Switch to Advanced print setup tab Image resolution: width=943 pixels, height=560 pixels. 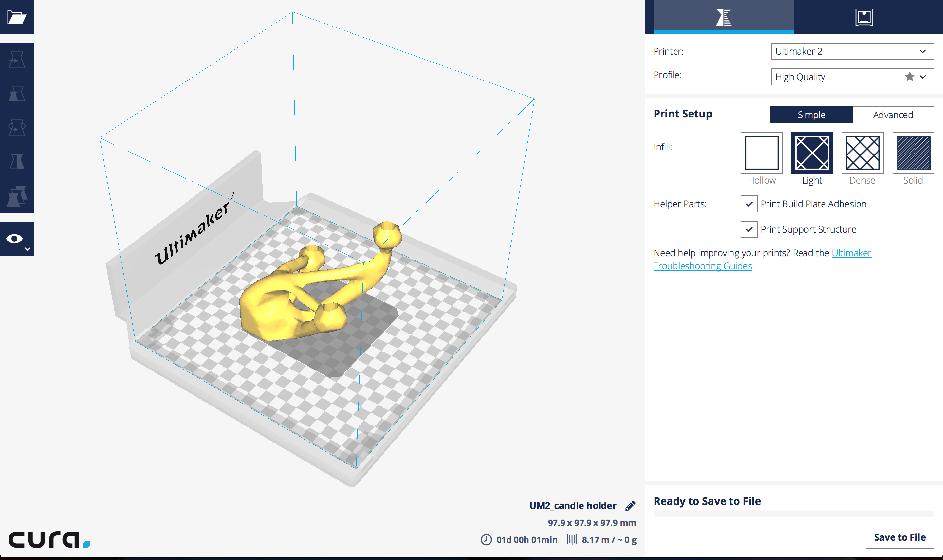[892, 114]
